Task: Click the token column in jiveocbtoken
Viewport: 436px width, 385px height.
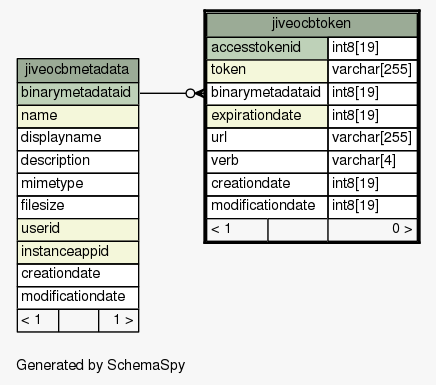Action: pos(267,71)
